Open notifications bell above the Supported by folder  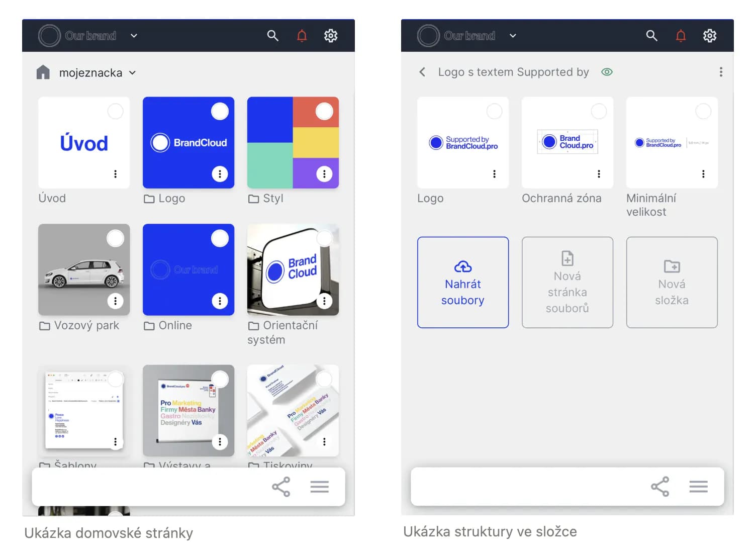[681, 36]
